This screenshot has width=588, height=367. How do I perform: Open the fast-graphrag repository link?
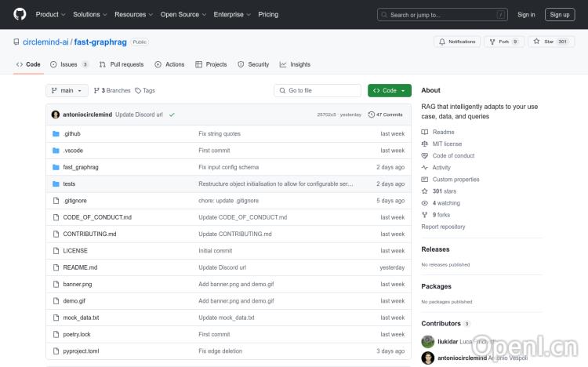pos(100,42)
